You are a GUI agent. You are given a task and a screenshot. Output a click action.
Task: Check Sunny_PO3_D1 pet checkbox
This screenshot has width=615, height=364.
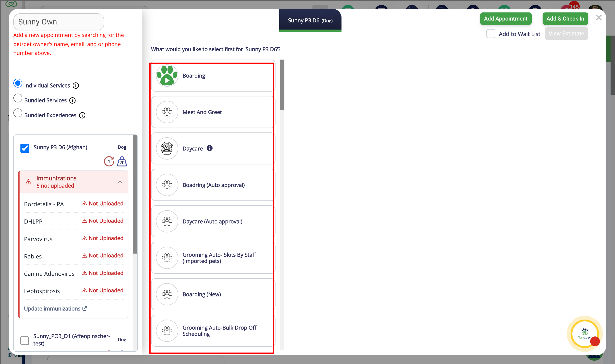click(x=24, y=340)
